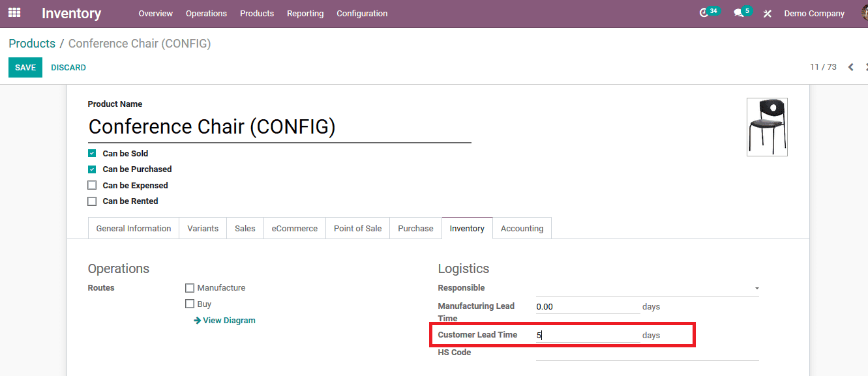This screenshot has width=868, height=376.
Task: Switch to the Accounting tab
Action: tap(522, 228)
